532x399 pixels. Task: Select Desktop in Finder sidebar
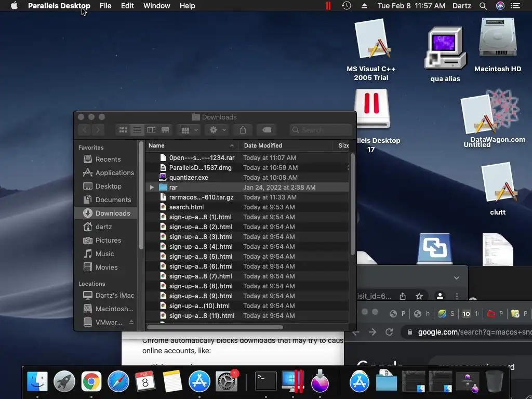[105, 187]
